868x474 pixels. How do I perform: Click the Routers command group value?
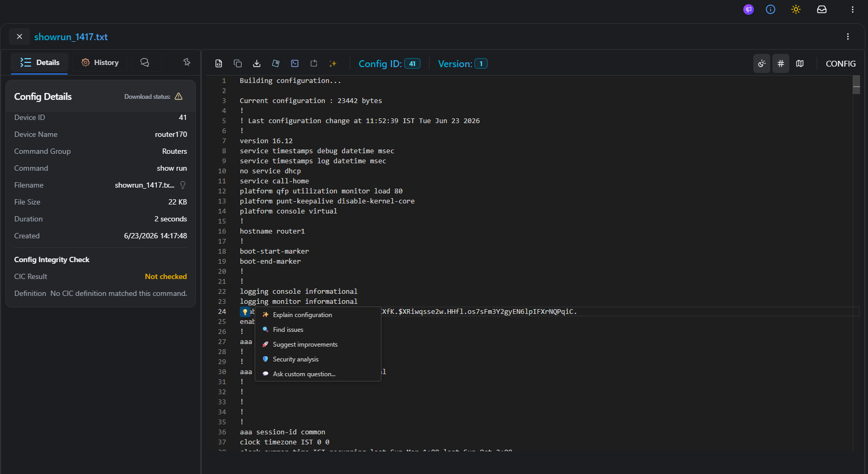coord(174,151)
